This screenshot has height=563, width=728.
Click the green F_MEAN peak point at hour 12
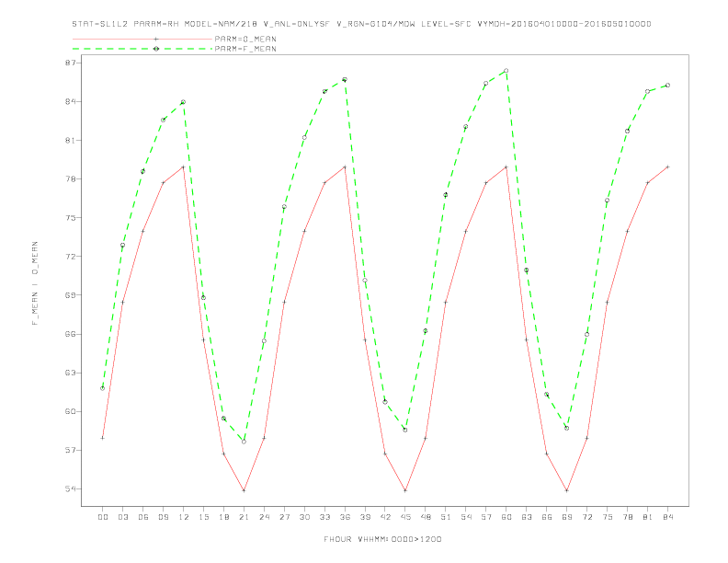pyautogui.click(x=184, y=102)
